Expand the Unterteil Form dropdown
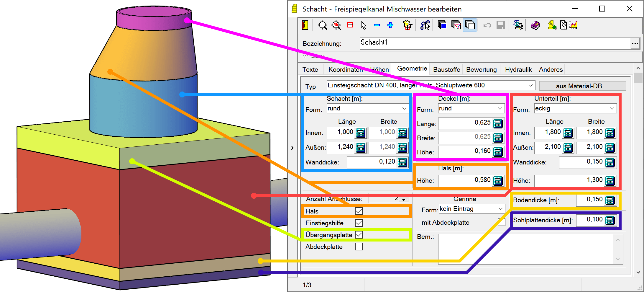Image resolution: width=644 pixels, height=292 pixels. point(612,109)
